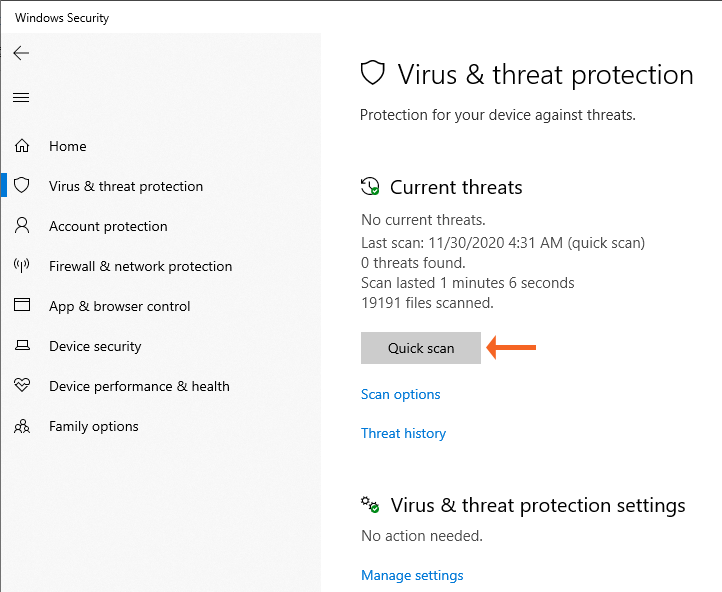The image size is (722, 592).
Task: Click the Account protection person icon
Action: coord(21,226)
